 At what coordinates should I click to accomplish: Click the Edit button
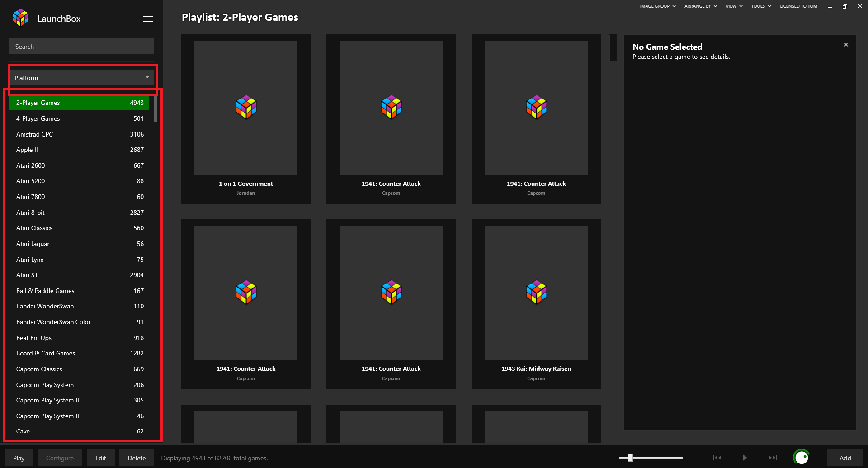(x=100, y=458)
